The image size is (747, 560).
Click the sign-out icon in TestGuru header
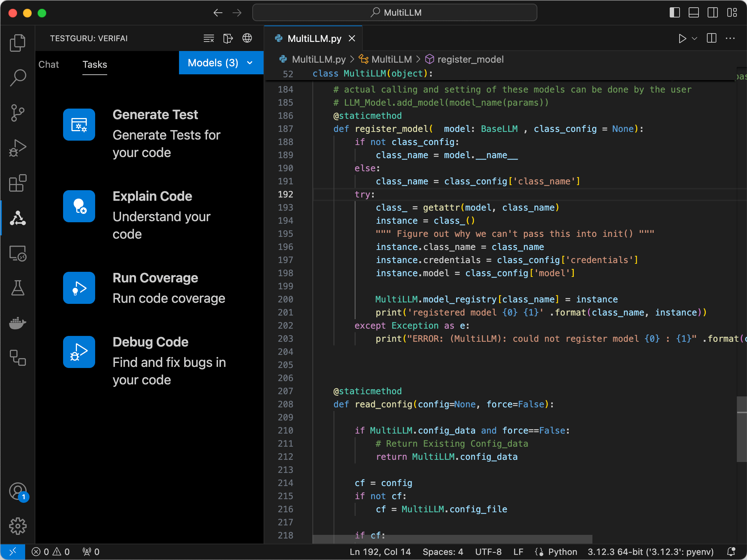point(228,38)
